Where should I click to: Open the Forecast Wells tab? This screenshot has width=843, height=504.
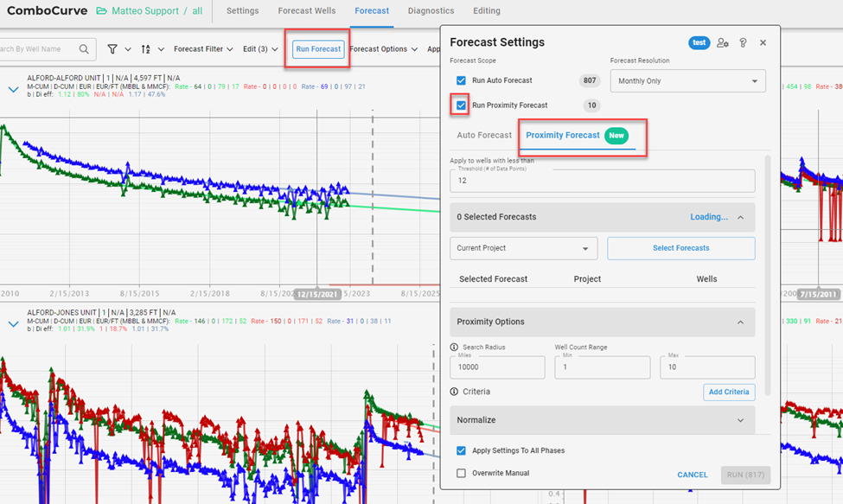[306, 10]
